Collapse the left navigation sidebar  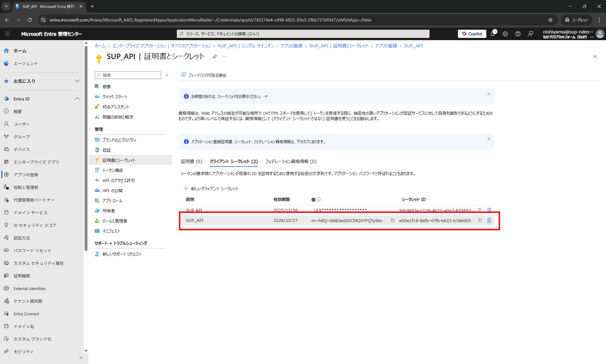[x=81, y=358]
